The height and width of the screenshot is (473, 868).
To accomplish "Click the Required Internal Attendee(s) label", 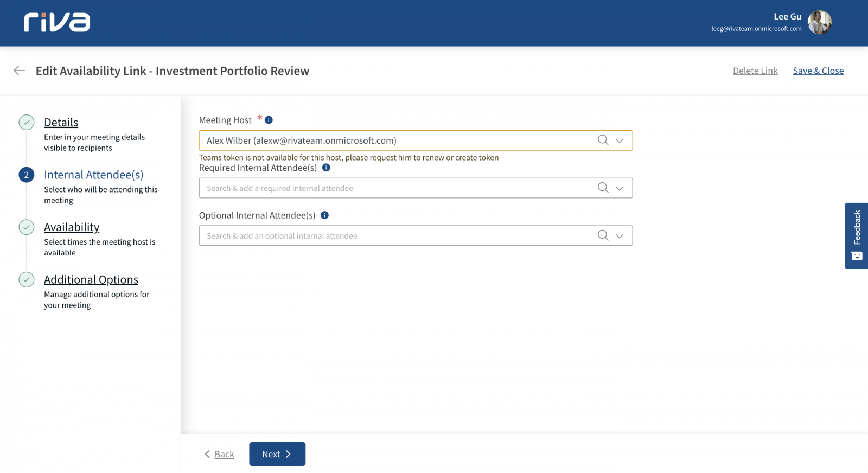I will [x=258, y=168].
